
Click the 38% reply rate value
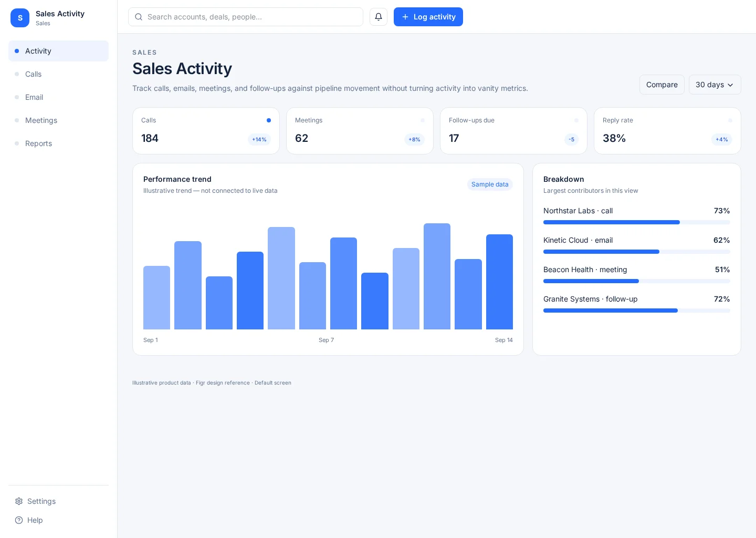(614, 138)
